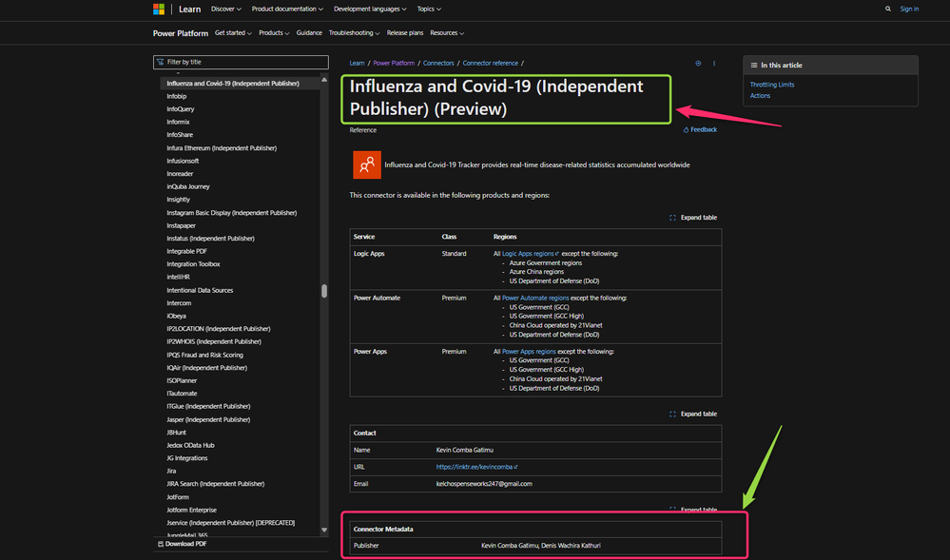Expand the Contact table

point(693,414)
